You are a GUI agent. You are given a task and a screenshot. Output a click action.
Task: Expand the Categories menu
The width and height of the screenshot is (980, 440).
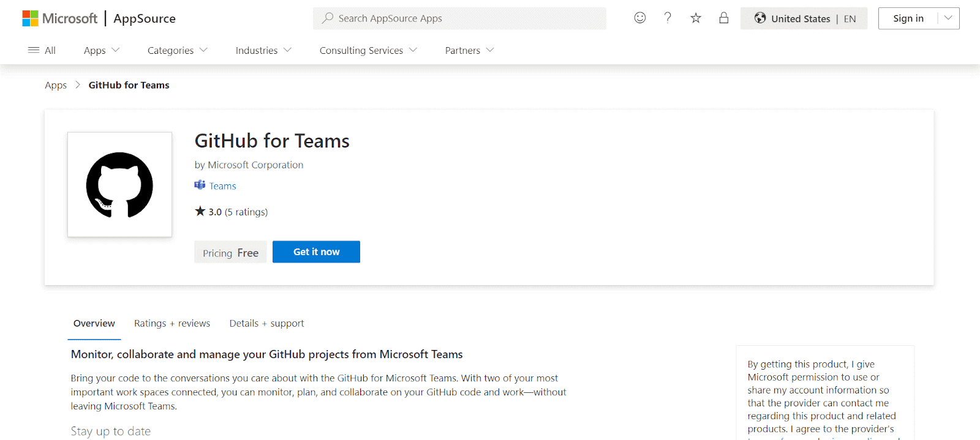pyautogui.click(x=178, y=50)
